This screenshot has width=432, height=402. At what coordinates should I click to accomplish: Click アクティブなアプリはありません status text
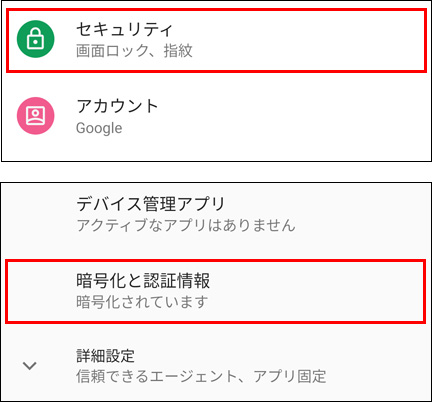pos(186,226)
